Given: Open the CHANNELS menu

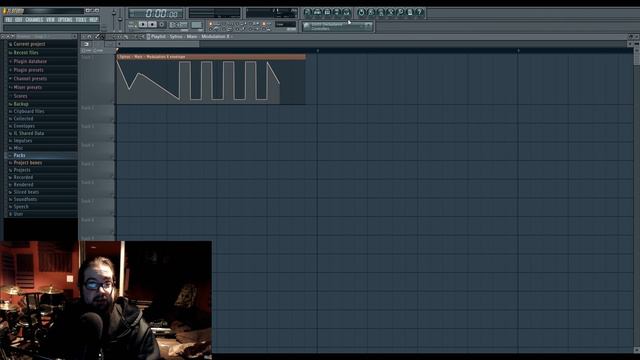Looking at the screenshot, I should pyautogui.click(x=34, y=20).
